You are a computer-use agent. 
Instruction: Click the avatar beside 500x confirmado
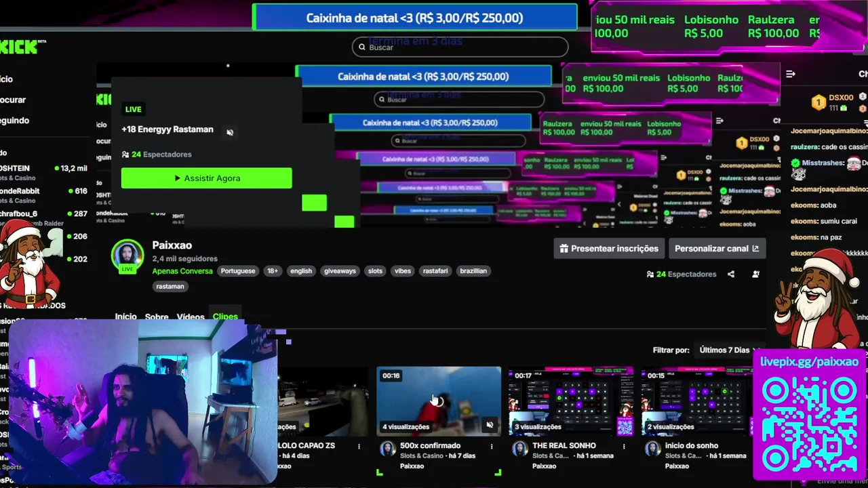388,450
